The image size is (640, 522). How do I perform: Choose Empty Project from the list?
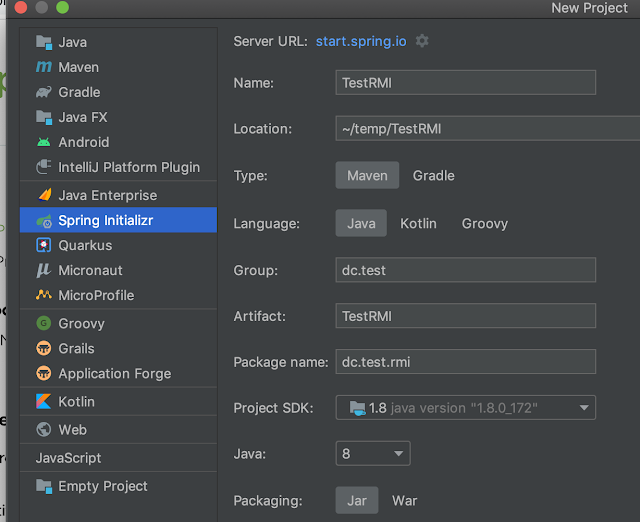coord(103,486)
